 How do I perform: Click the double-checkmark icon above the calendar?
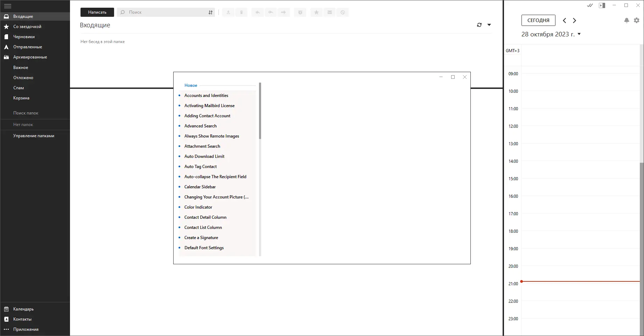tap(590, 5)
